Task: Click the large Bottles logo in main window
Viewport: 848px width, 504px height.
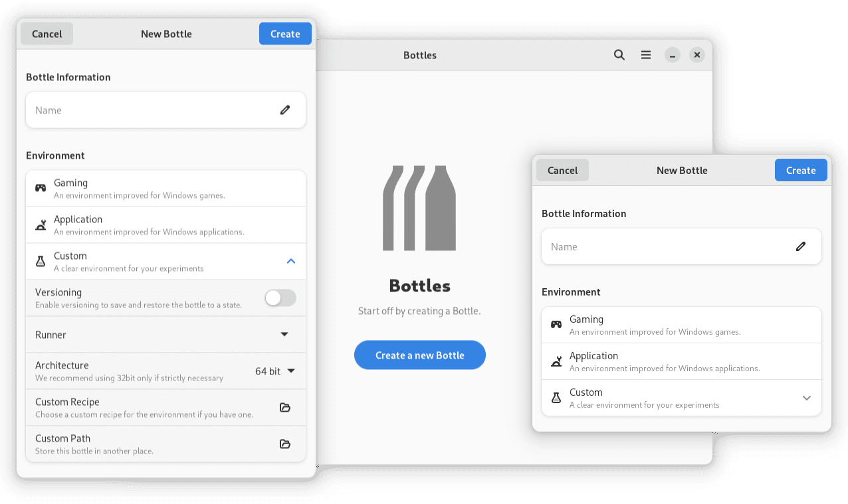Action: (x=419, y=208)
